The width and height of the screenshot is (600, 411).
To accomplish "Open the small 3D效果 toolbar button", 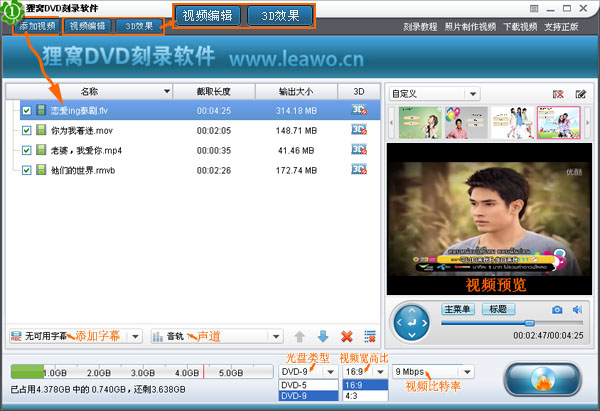I will point(139,26).
